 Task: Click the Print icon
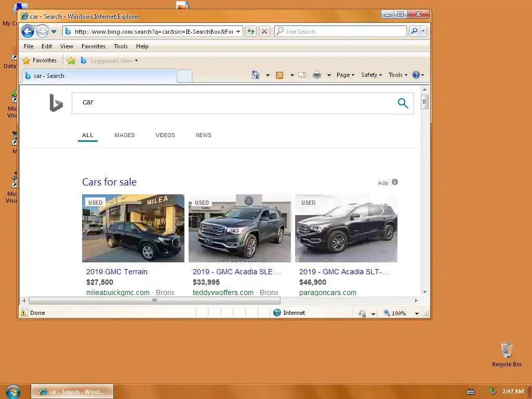point(317,75)
